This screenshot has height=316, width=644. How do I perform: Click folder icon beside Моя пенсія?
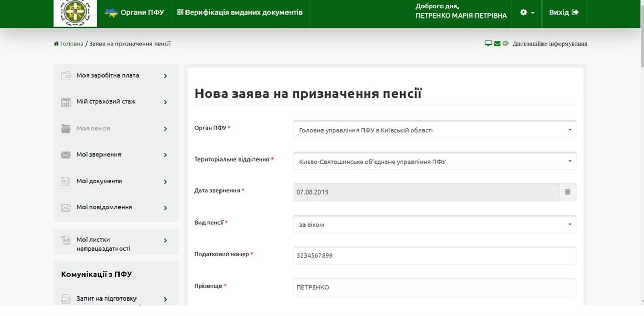click(65, 129)
